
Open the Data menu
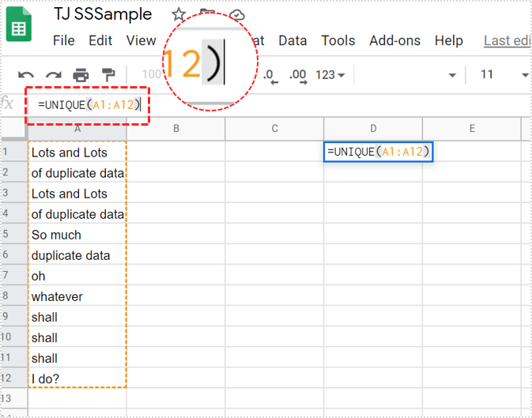tap(292, 40)
